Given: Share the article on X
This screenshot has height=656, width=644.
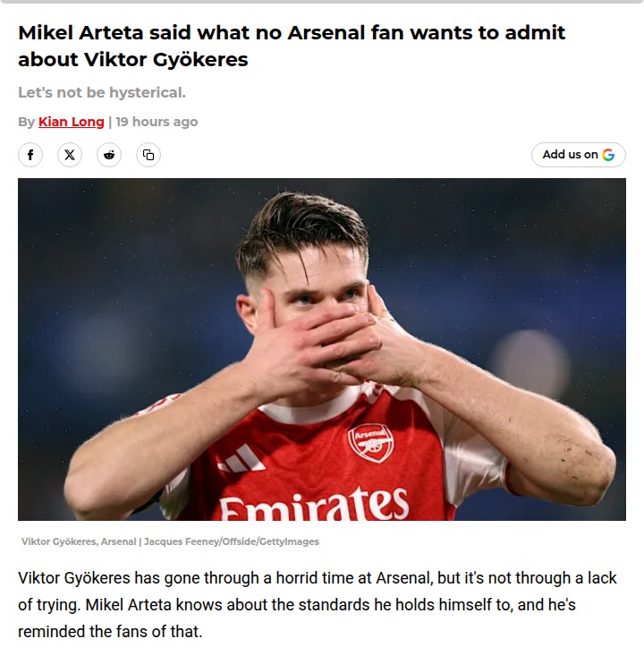Looking at the screenshot, I should coord(70,155).
